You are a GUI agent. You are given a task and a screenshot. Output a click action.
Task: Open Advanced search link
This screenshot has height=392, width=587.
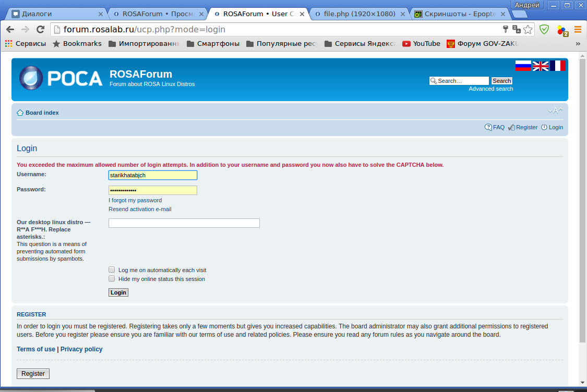click(491, 89)
